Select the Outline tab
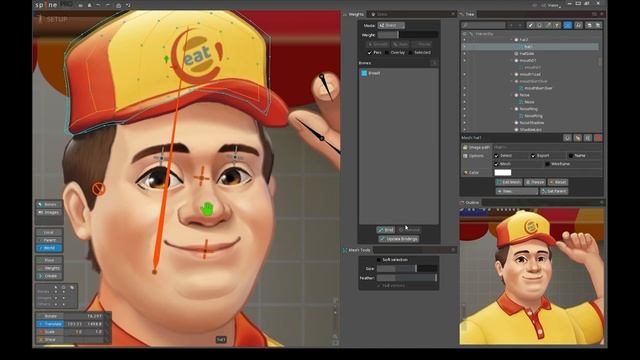The width and height of the screenshot is (640, 360). pos(470,202)
